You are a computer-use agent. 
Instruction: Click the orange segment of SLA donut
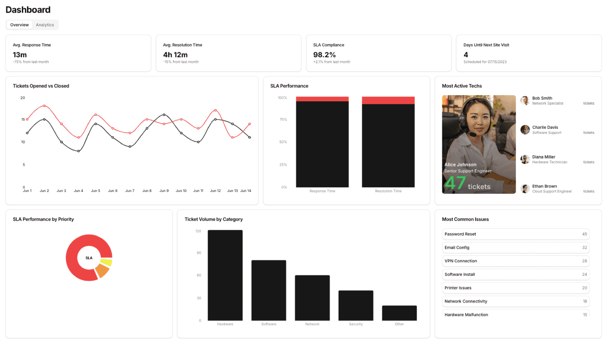tap(102, 271)
